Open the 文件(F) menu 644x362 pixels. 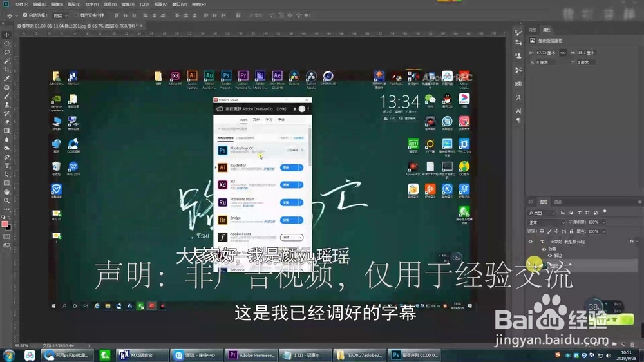[x=22, y=4]
